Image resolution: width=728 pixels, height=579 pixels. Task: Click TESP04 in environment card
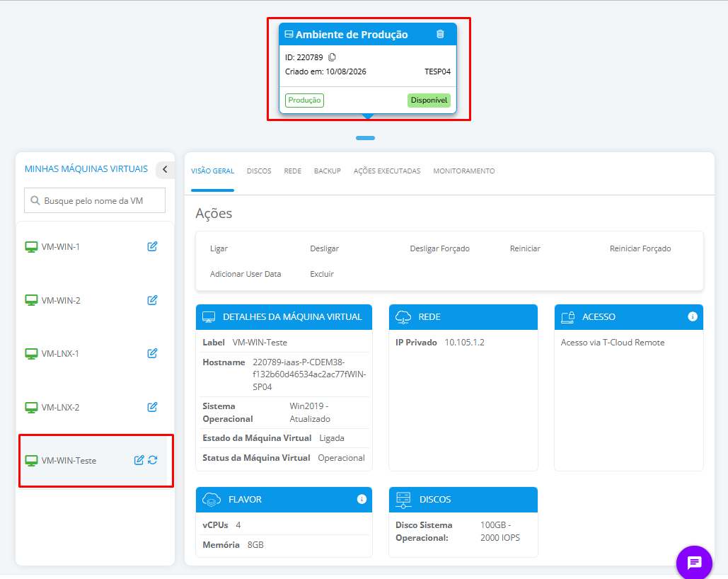click(437, 71)
